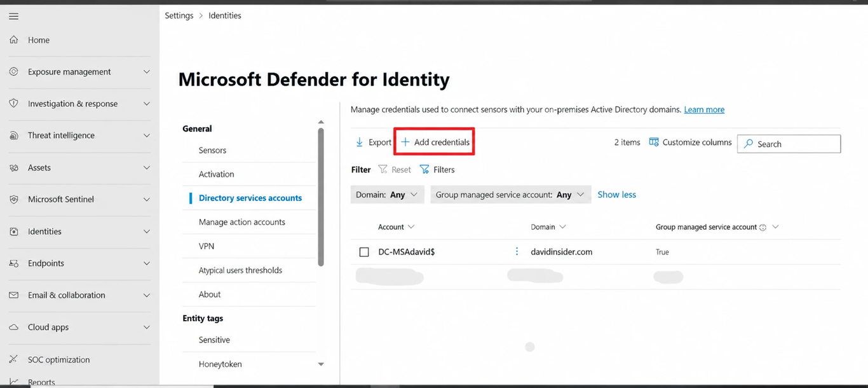
Task: Click the plus icon for Add credentials
Action: coord(405,142)
